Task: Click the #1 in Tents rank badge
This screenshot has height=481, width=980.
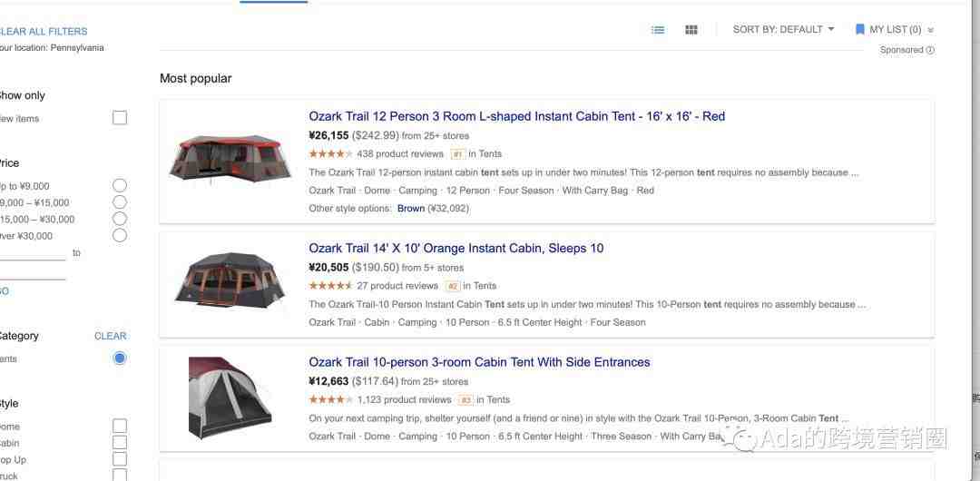Action: [458, 154]
